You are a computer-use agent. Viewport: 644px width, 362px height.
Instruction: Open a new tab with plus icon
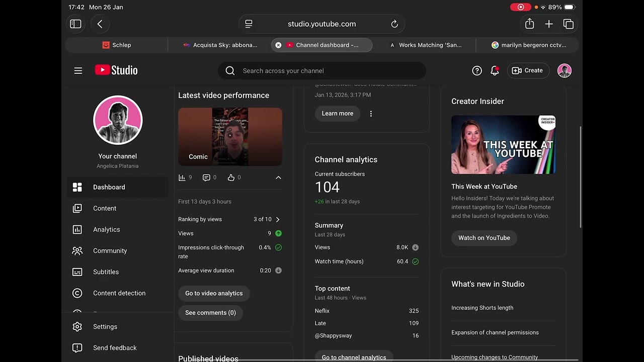tap(549, 24)
